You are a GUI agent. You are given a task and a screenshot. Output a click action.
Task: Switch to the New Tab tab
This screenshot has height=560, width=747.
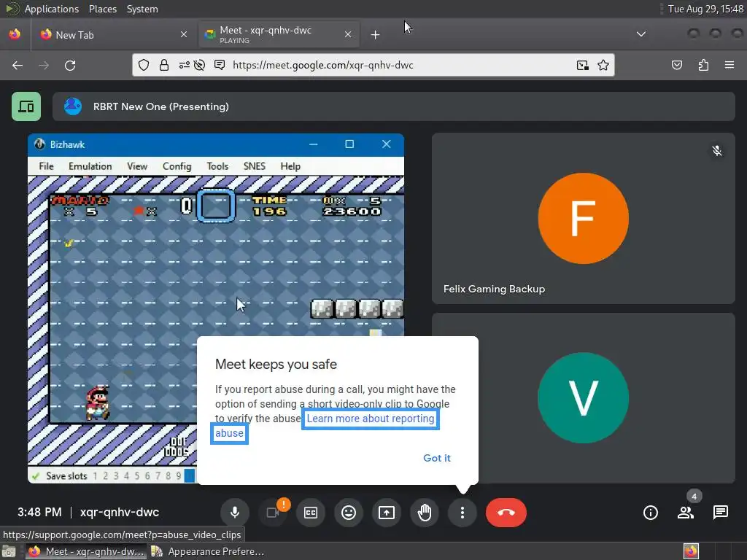113,35
